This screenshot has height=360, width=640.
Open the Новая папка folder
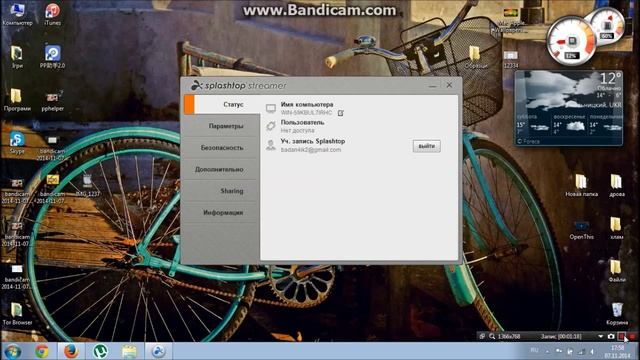(581, 186)
